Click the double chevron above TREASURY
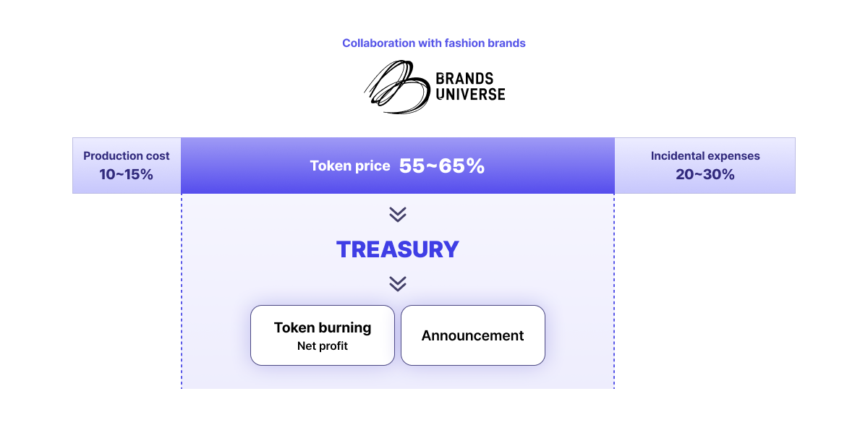 (x=397, y=214)
